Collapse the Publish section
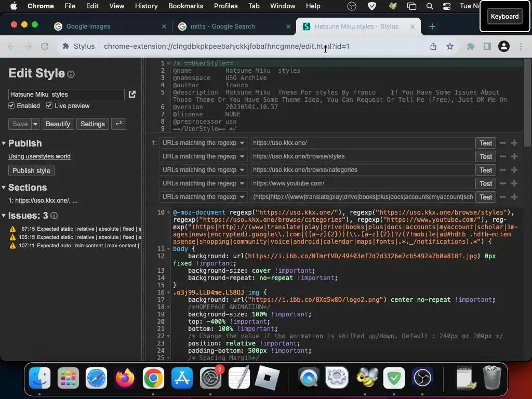The height and width of the screenshot is (399, 532). tap(4, 143)
